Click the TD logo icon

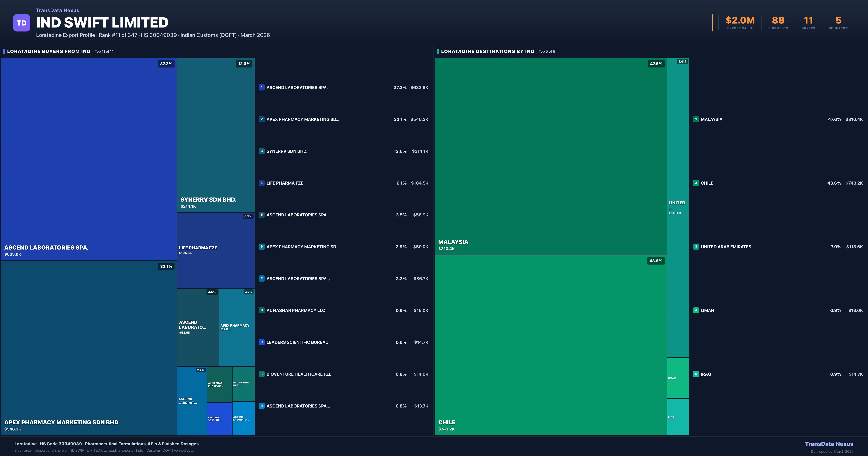(x=22, y=23)
